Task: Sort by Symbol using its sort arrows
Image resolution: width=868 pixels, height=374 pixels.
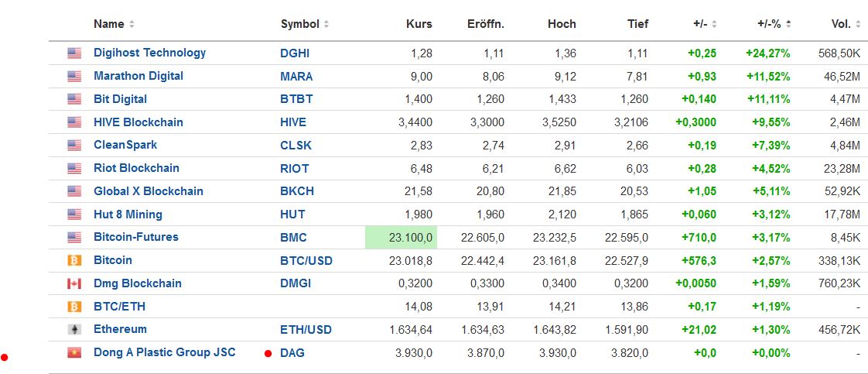Action: [x=326, y=24]
